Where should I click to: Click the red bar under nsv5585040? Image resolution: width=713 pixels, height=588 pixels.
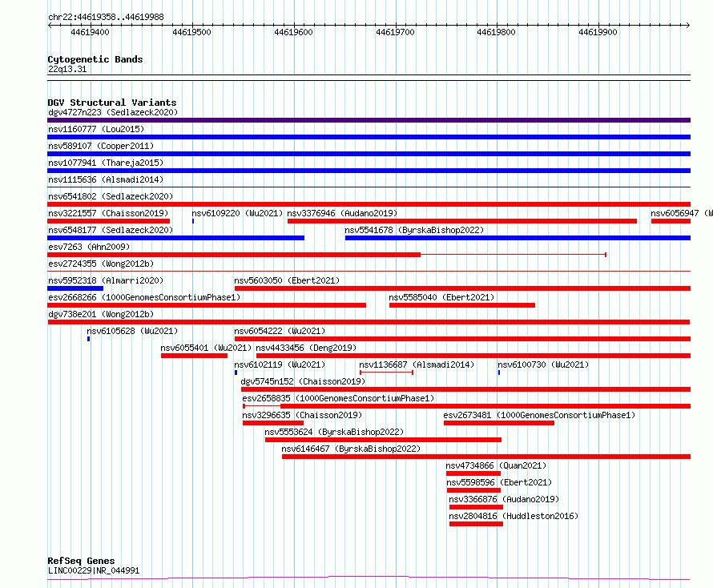[462, 305]
